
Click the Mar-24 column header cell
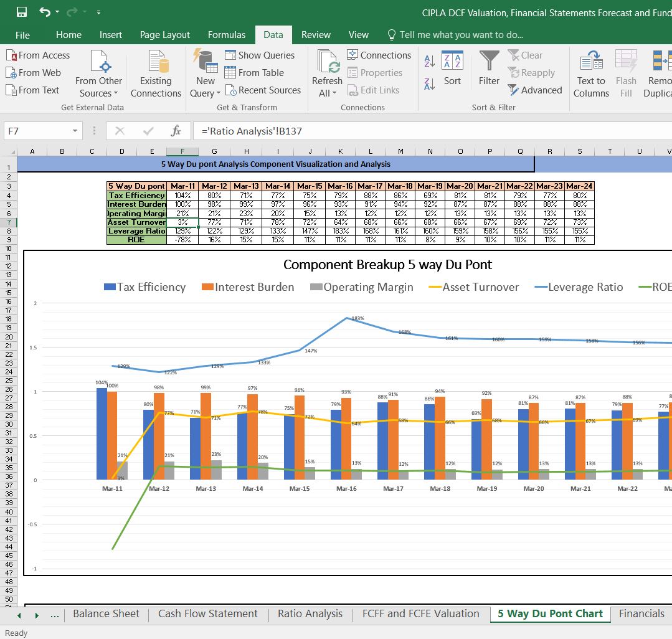point(579,186)
